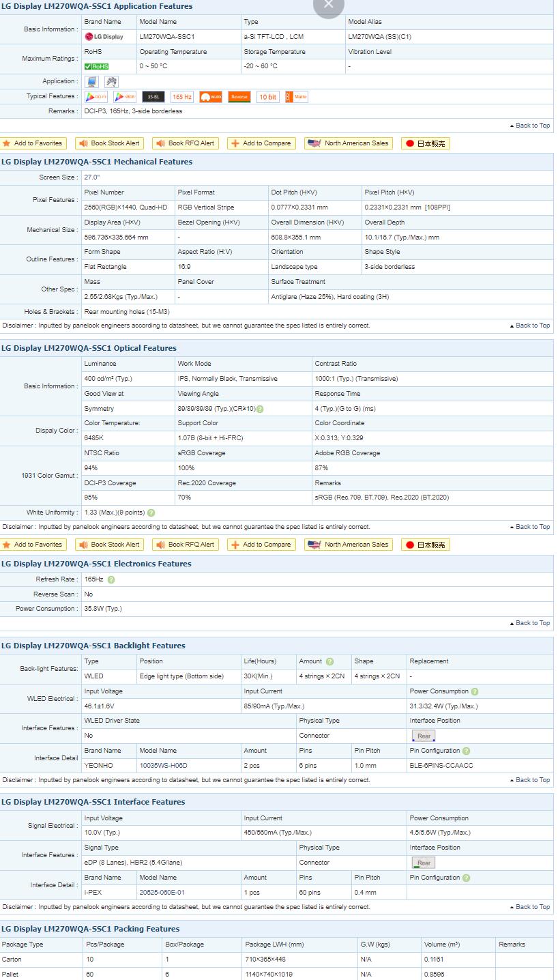Click the Mechanical Features section heading

click(x=97, y=162)
